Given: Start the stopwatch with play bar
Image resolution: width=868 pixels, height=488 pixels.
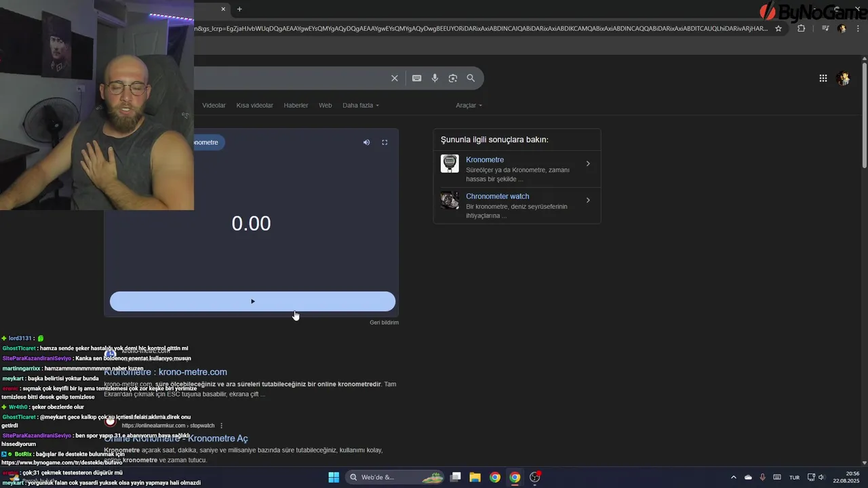Looking at the screenshot, I should [x=252, y=302].
